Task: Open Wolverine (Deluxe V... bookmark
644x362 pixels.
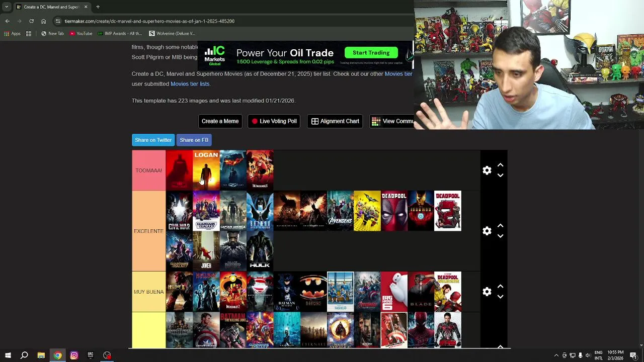Action: pos(172,34)
